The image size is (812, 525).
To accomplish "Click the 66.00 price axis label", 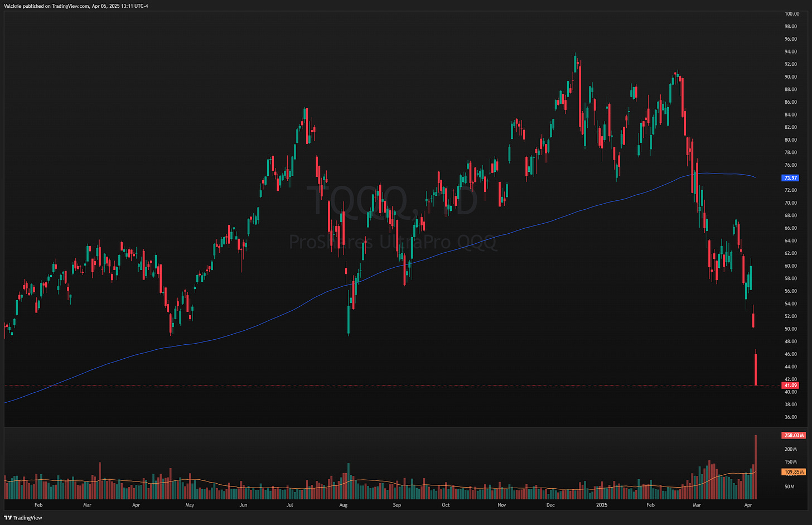I will tap(791, 228).
